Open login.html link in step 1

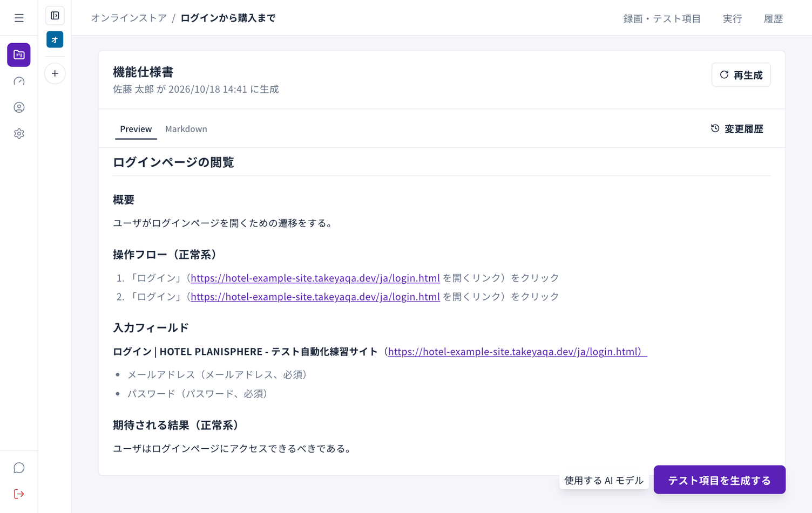click(x=315, y=278)
